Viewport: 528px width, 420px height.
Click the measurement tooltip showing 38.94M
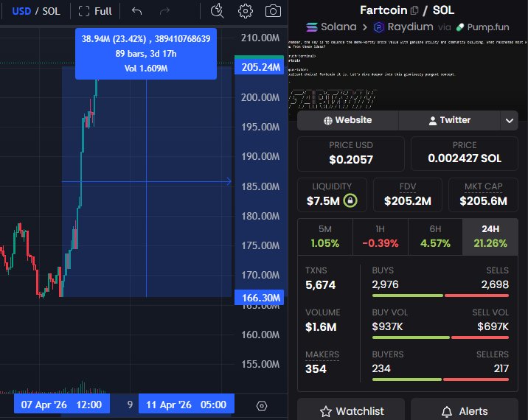point(146,54)
